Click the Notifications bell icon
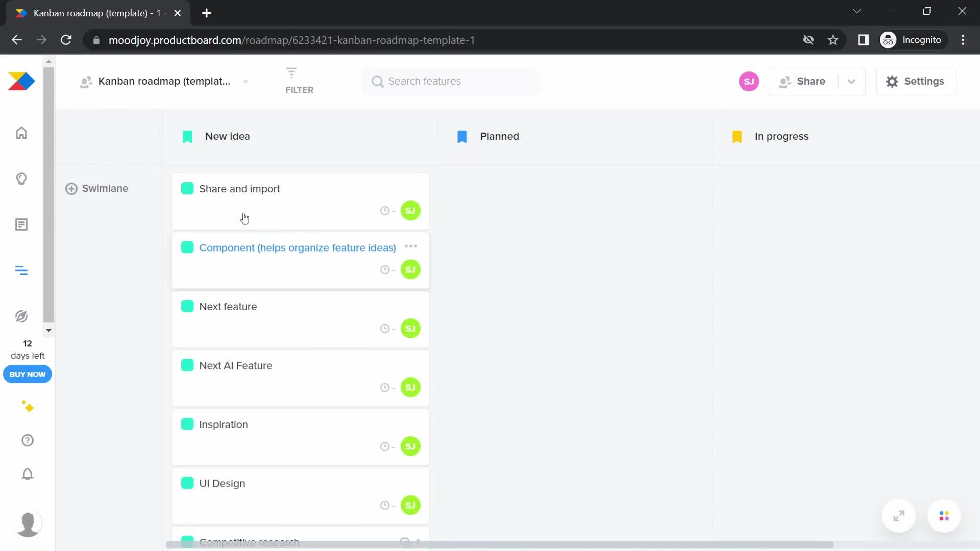This screenshot has width=980, height=551. tap(27, 474)
